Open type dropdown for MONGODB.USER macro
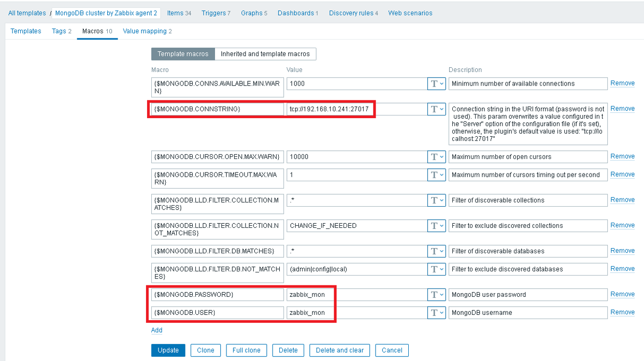The height and width of the screenshot is (361, 644). (436, 312)
